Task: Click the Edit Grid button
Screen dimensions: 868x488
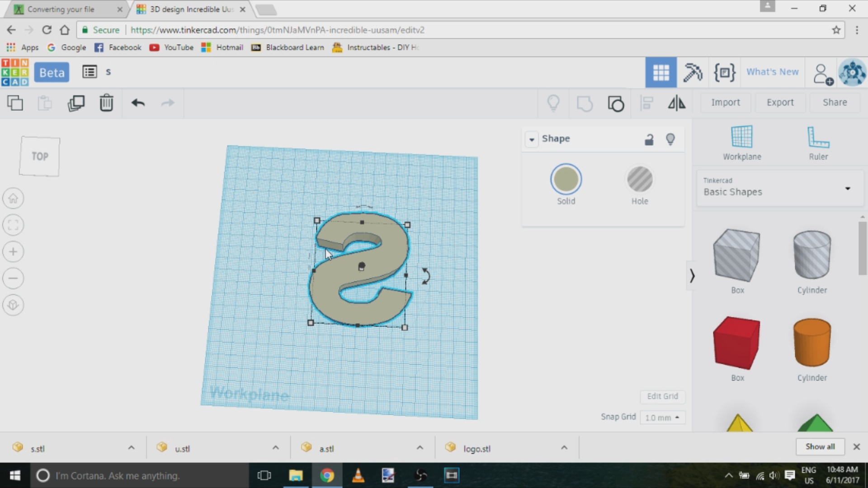Action: coord(662,396)
